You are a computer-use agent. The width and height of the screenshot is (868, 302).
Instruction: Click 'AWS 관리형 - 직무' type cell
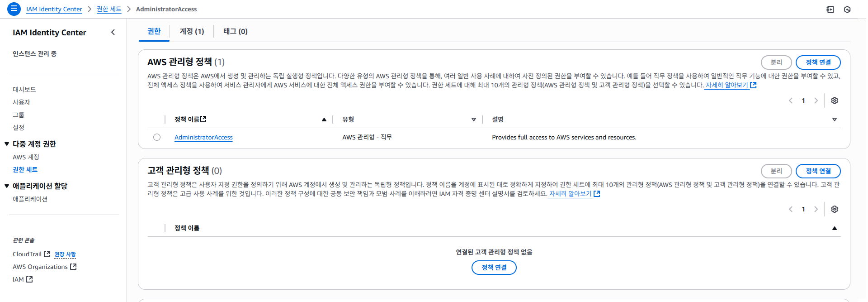(367, 137)
